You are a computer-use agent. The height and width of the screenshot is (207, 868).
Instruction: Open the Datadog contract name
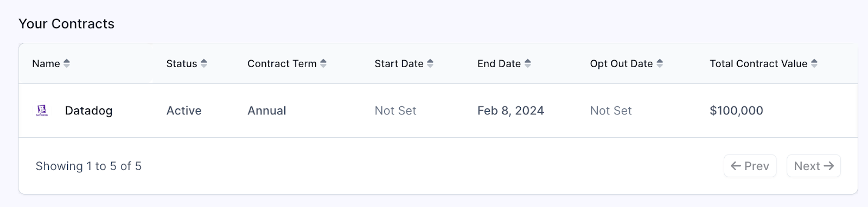point(88,111)
